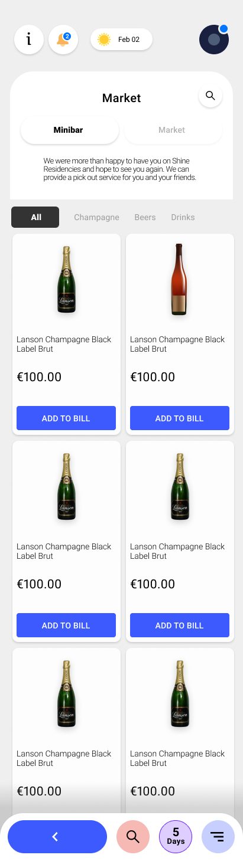Switch to the Minibar toggle option
The image size is (243, 868).
pos(70,130)
